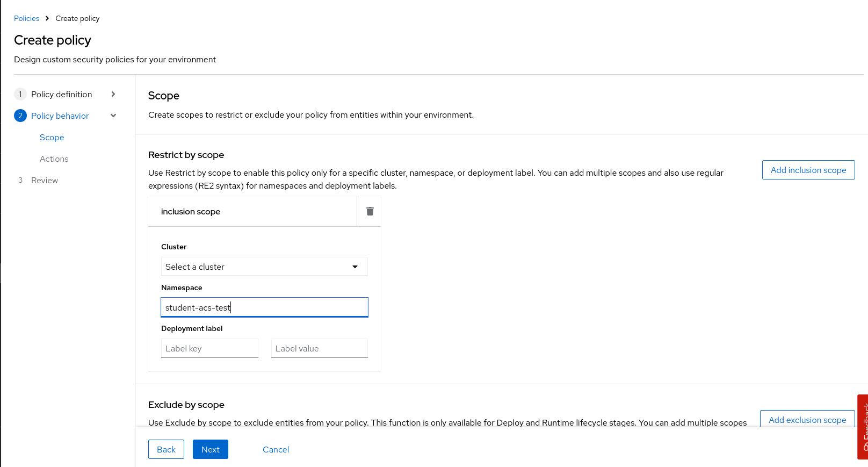The height and width of the screenshot is (467, 868).
Task: Cancel policy creation
Action: (276, 449)
